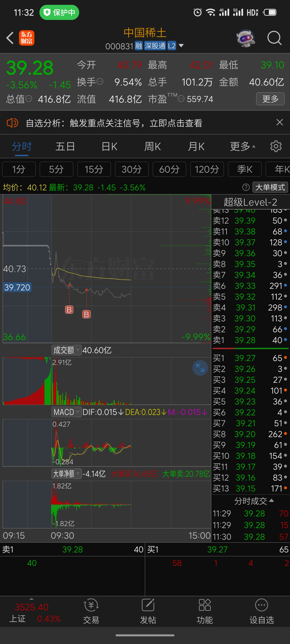Tap the Wi-Fi status icon
Screen dimensions: 290x644
tap(210, 12)
